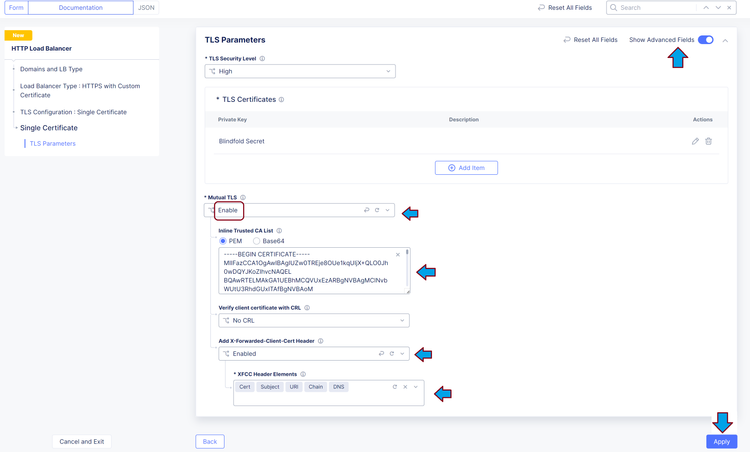750x452 pixels.
Task: Collapse the TLS Parameters section chevron
Action: [725, 40]
